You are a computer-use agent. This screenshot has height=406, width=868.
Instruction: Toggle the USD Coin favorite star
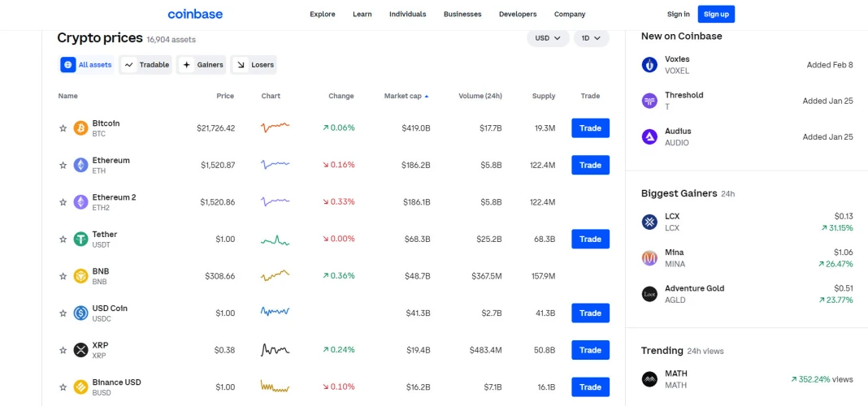point(63,313)
